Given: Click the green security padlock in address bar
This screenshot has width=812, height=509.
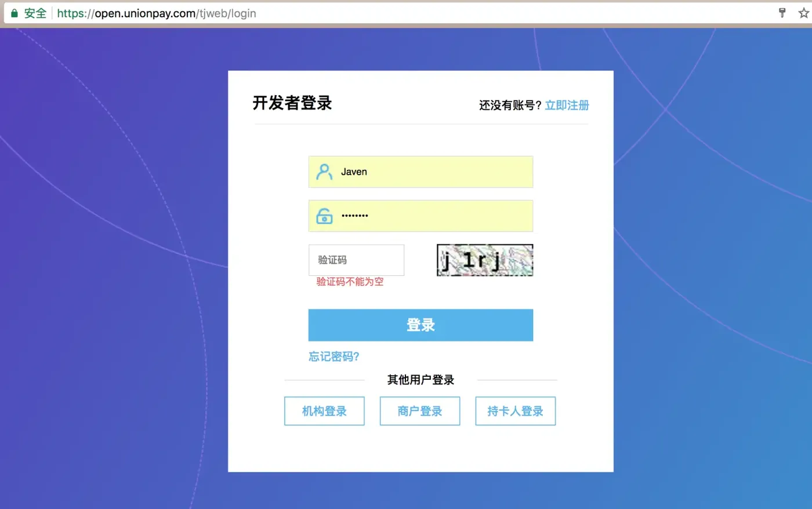Looking at the screenshot, I should click(15, 12).
